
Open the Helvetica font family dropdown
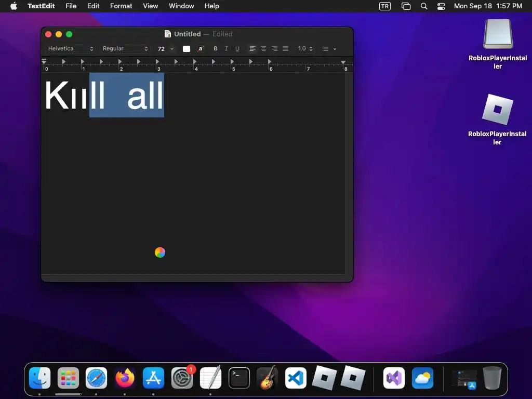coord(71,48)
